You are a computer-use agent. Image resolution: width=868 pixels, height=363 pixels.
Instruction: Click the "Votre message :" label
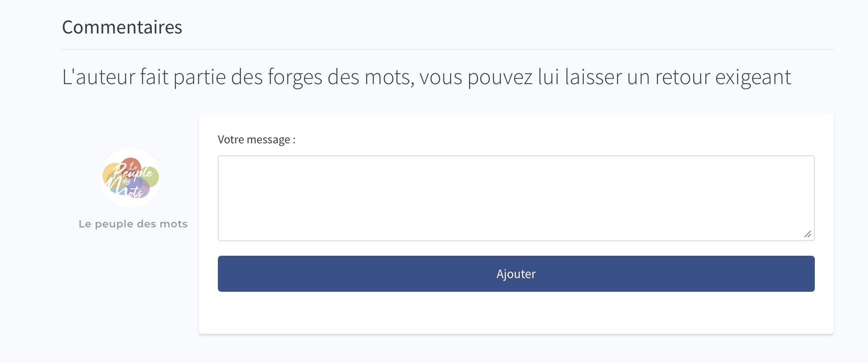[256, 140]
